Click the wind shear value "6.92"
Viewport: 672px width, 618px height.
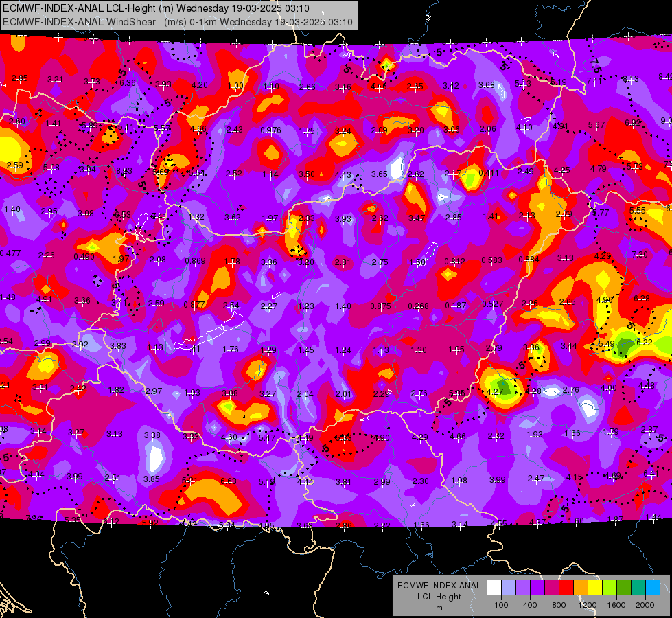coord(633,123)
